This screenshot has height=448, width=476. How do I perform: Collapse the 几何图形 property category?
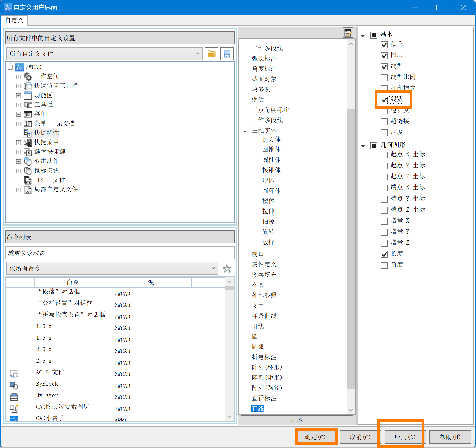coord(363,146)
